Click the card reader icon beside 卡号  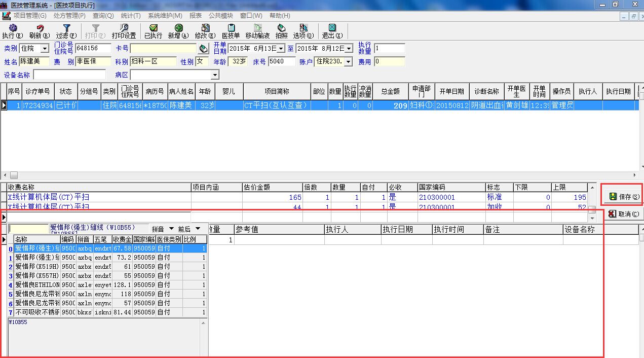(203, 49)
